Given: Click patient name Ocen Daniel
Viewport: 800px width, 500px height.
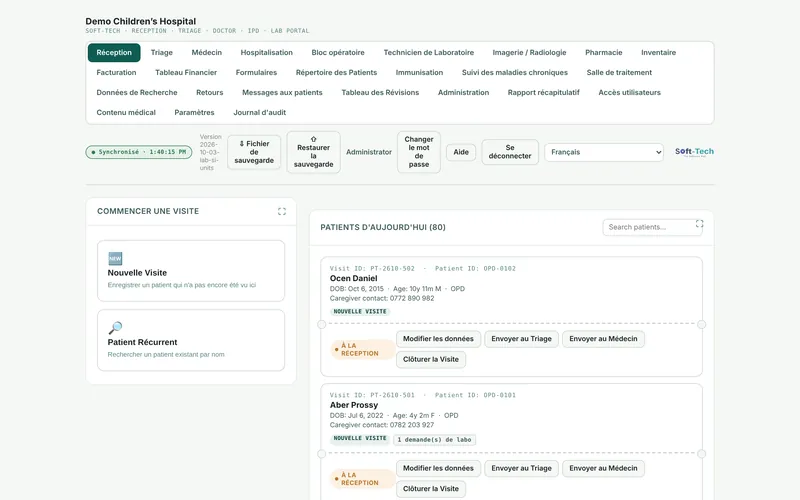Looking at the screenshot, I should point(354,278).
